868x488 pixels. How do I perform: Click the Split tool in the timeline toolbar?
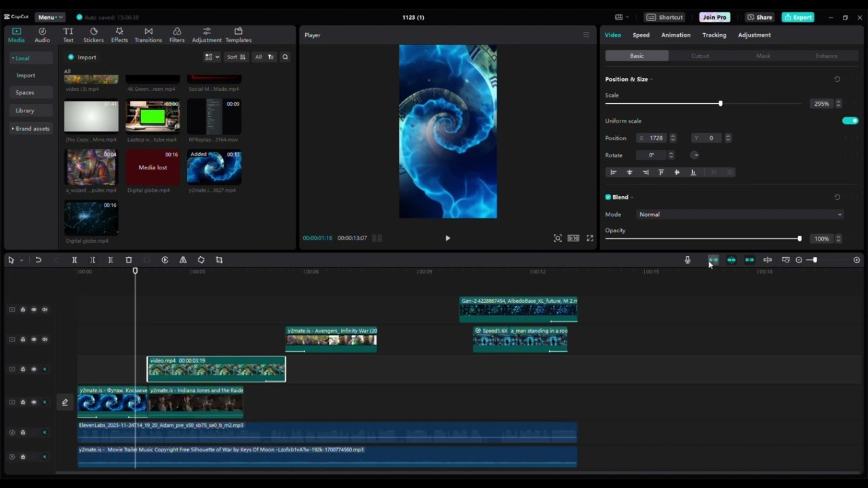click(x=75, y=260)
